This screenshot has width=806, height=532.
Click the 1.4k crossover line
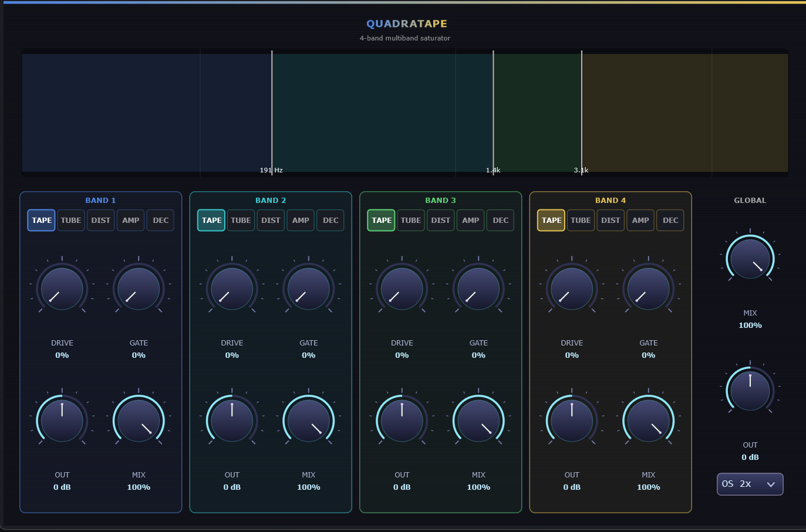(493, 111)
